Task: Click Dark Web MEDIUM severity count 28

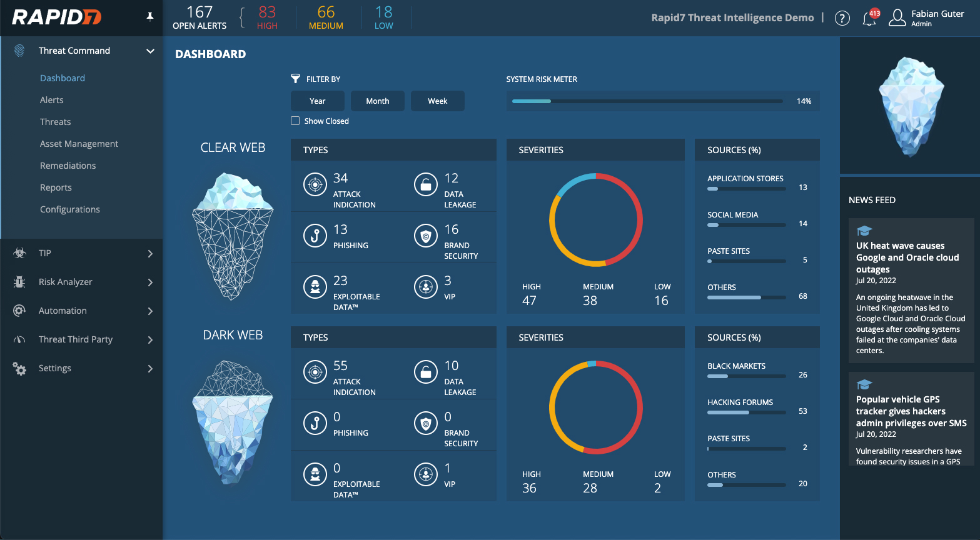Action: 590,488
